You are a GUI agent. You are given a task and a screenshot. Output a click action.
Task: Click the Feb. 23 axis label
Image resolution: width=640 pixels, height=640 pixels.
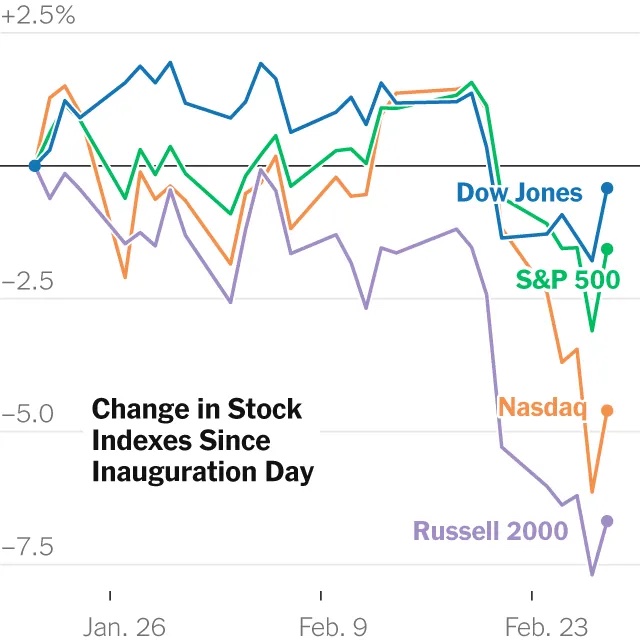(x=547, y=627)
